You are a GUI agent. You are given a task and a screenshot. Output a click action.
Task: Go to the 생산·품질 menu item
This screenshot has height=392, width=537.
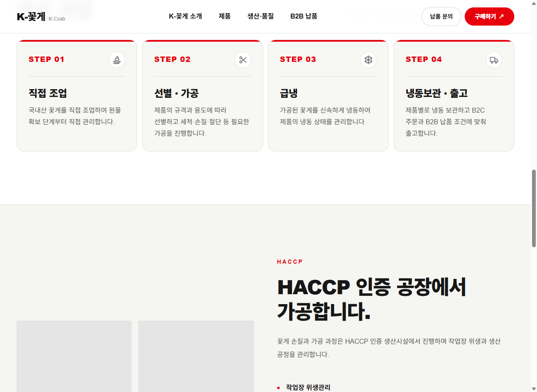pos(261,16)
